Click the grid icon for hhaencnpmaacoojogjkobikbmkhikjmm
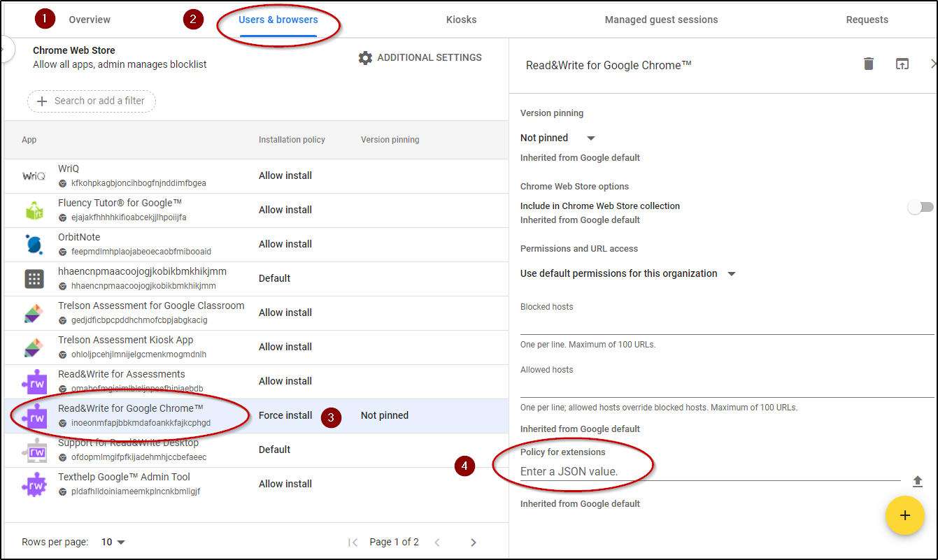 point(34,279)
